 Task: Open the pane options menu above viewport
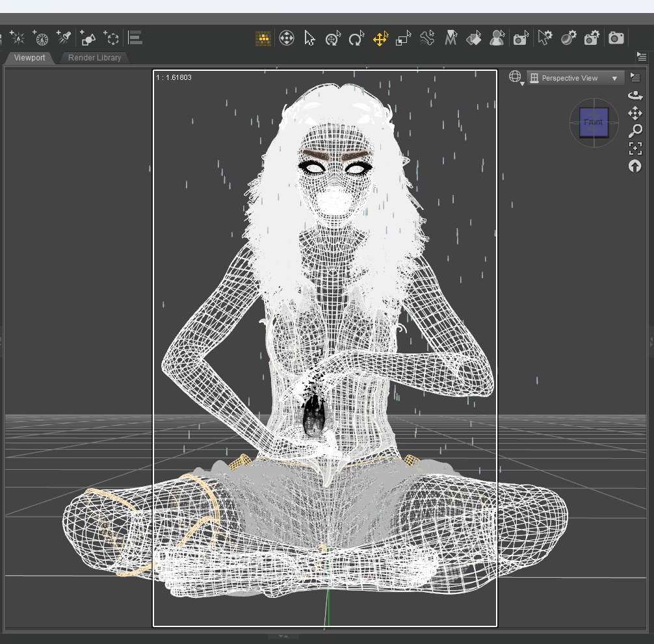tap(642, 57)
